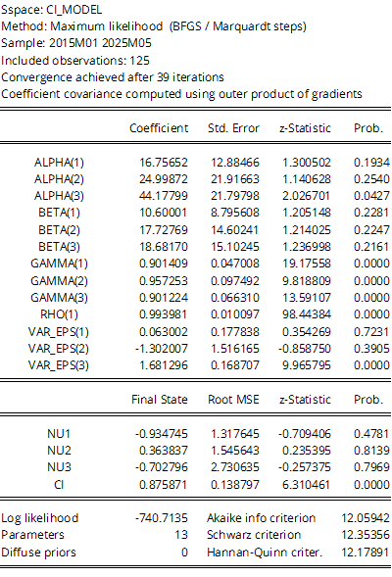This screenshot has height=577, width=392.
Task: Click the CI state row label
Action: tap(59, 485)
